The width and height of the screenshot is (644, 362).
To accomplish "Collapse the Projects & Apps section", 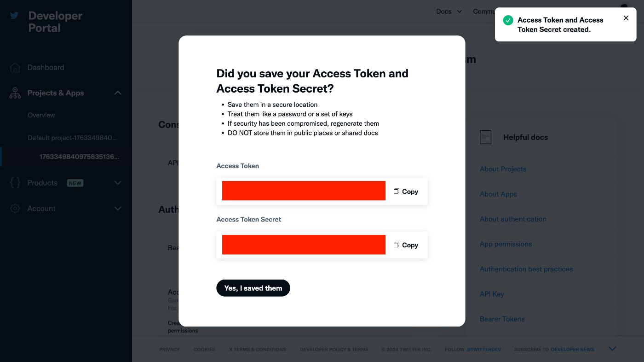I will [118, 93].
